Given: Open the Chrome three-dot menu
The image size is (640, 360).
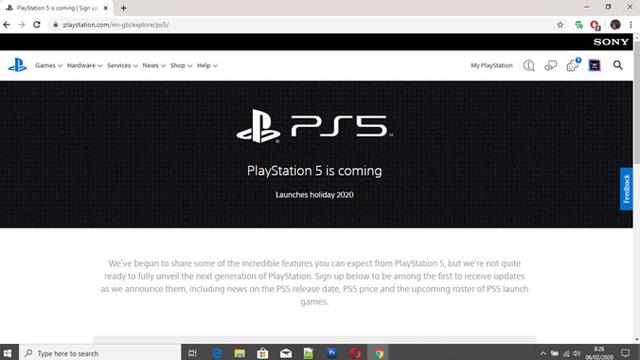Looking at the screenshot, I should 631,24.
